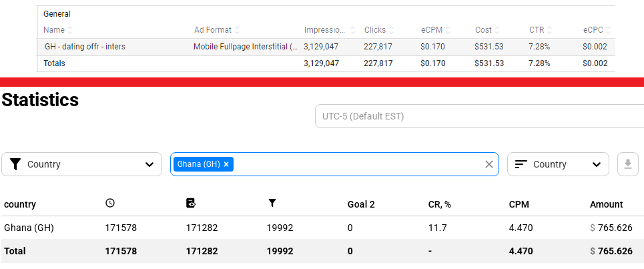
Task: Sort by Name column arrows
Action: tap(71, 30)
